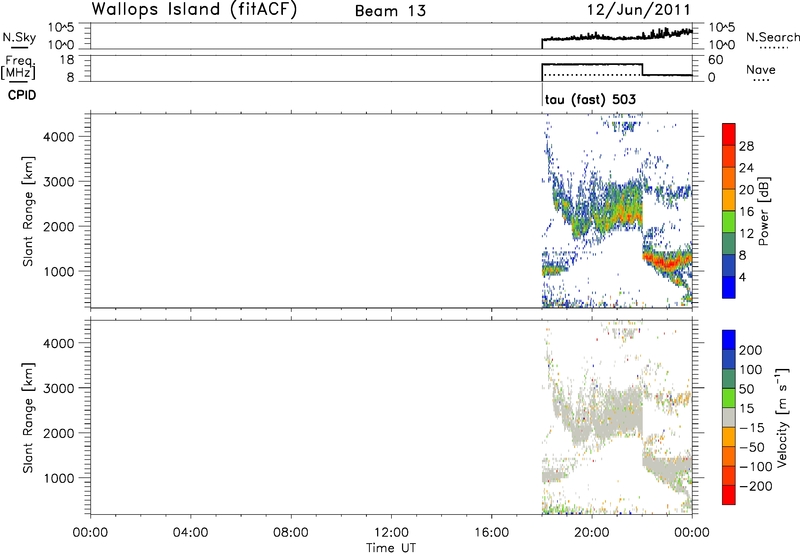800x554 pixels.
Task: Click the bottom red segment of the velocity colorbar
Action: (729, 495)
